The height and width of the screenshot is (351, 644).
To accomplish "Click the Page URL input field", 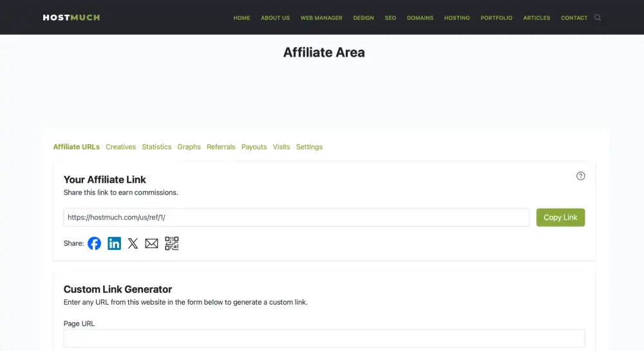I will pos(324,338).
